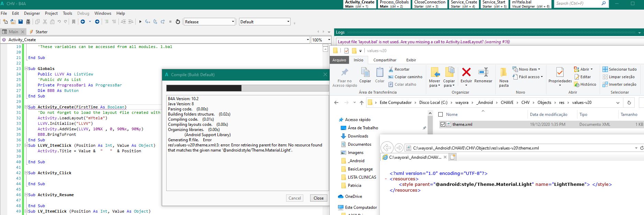Jump to Process_Globals quick link
Screen dimensions: 644x215
pyautogui.click(x=394, y=4)
